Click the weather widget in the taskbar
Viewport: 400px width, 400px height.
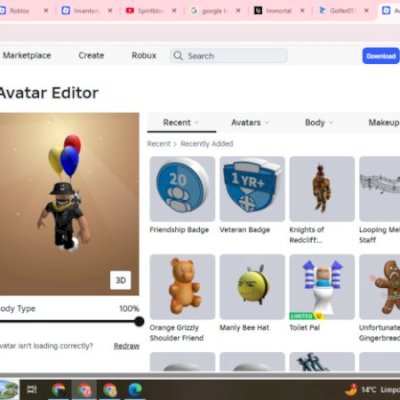tap(373, 389)
